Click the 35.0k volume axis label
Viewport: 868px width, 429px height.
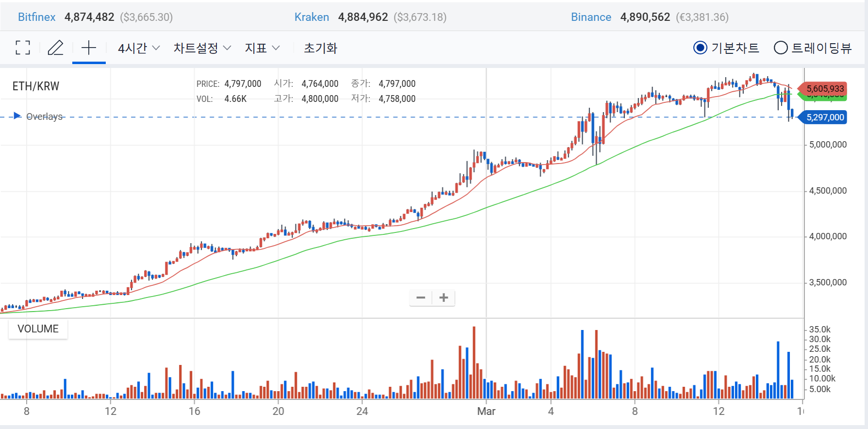click(x=820, y=330)
